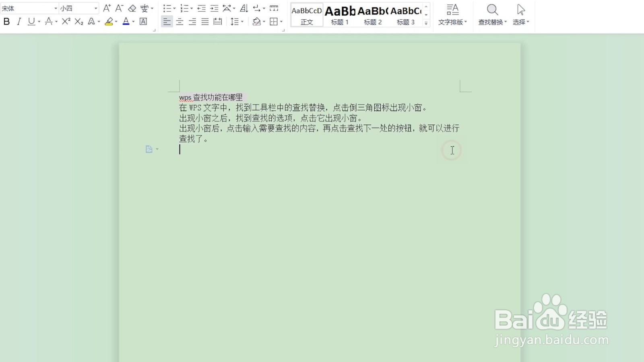Screen dimensions: 644x362
Task: Open the font name dropdown 宋体
Action: [56, 8]
